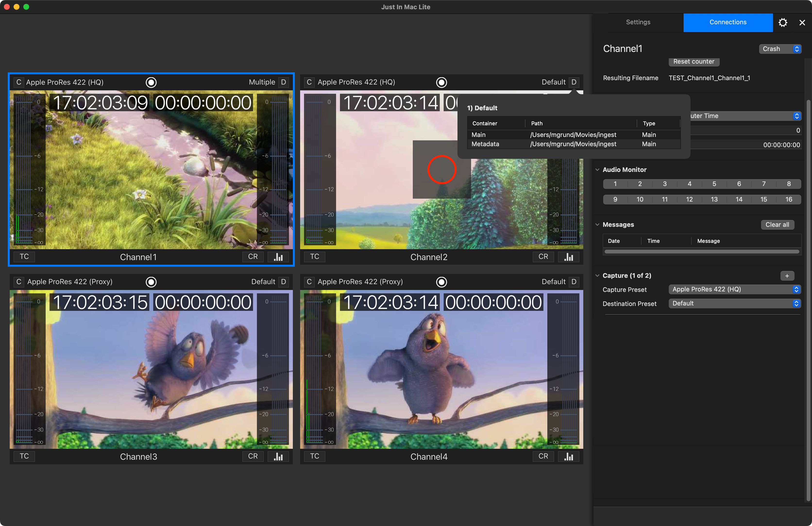
Task: Click the Channel3 record button
Action: tap(151, 282)
